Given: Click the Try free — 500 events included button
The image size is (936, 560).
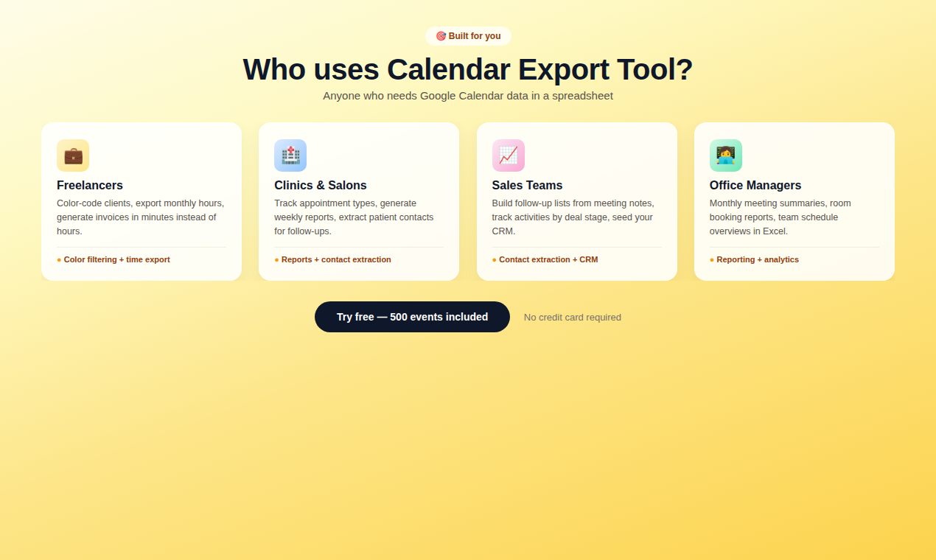Looking at the screenshot, I should click(412, 317).
